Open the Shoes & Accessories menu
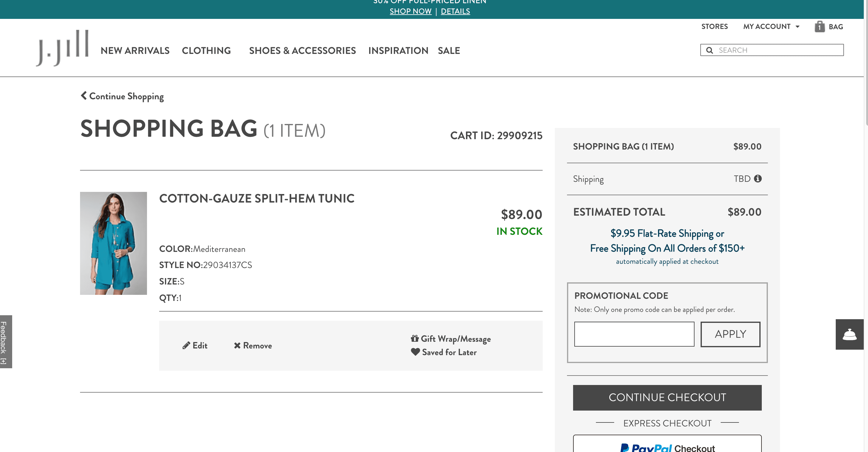868x452 pixels. point(302,51)
